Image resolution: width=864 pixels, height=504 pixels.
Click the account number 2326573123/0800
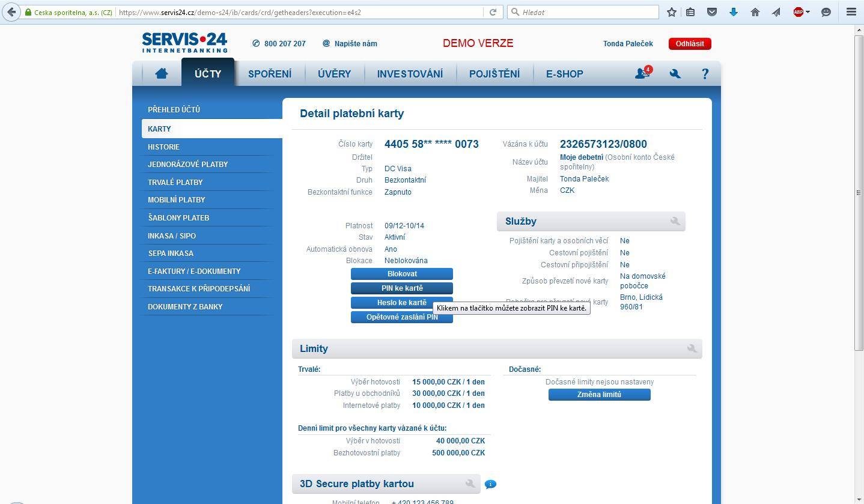[603, 144]
